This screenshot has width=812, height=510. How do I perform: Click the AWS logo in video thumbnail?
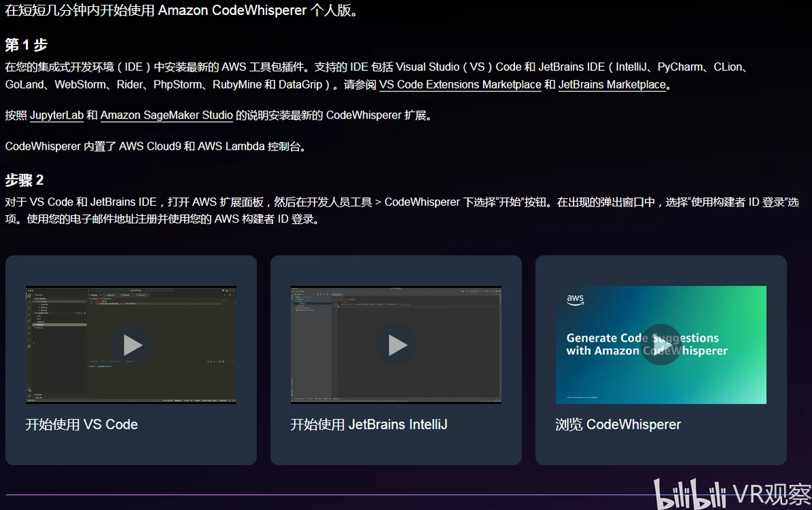575,300
